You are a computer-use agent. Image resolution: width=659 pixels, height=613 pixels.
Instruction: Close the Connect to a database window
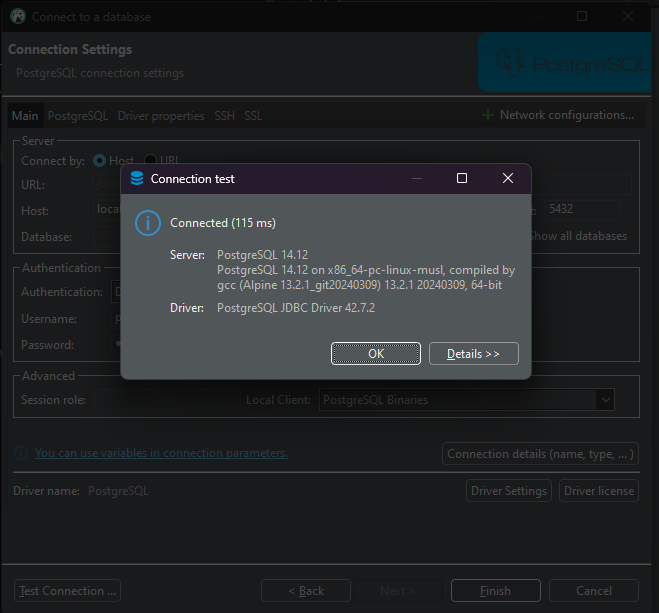pyautogui.click(x=628, y=16)
